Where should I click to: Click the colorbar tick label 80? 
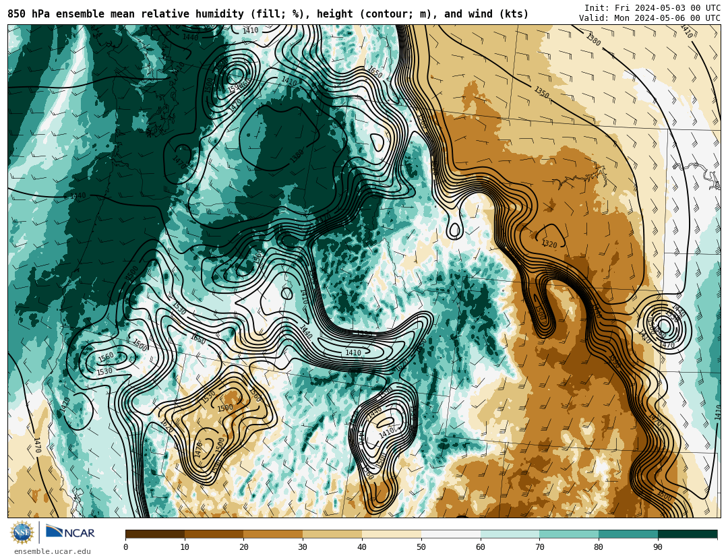click(x=599, y=547)
